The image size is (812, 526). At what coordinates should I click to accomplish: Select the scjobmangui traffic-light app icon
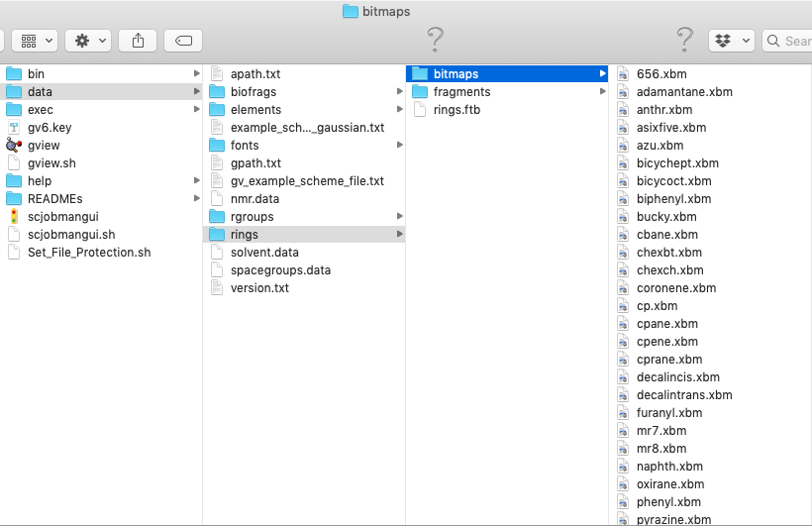(x=14, y=217)
